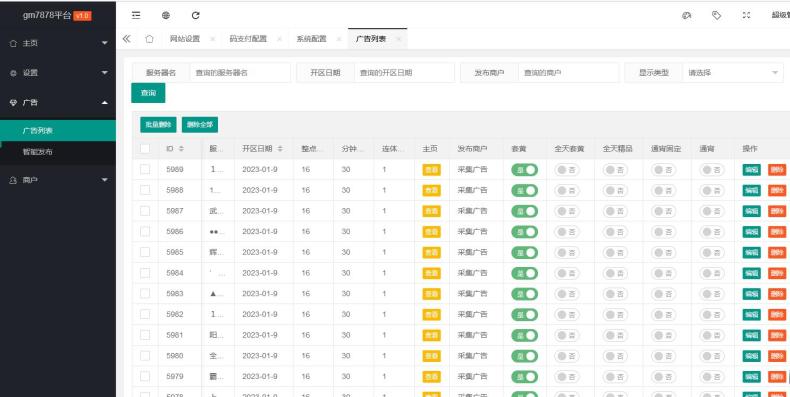Image resolution: width=790 pixels, height=397 pixels.
Task: Toggle the 套黄 switch for row 5981
Action: 524,335
